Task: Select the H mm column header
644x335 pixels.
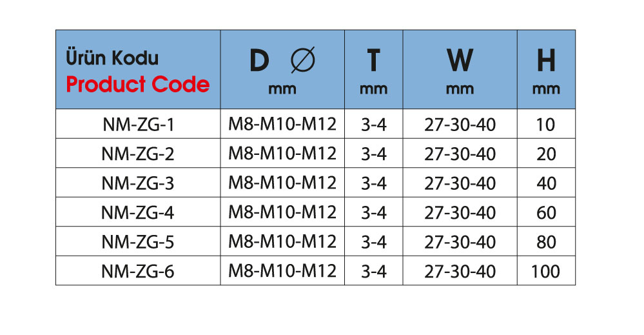Action: [545, 70]
